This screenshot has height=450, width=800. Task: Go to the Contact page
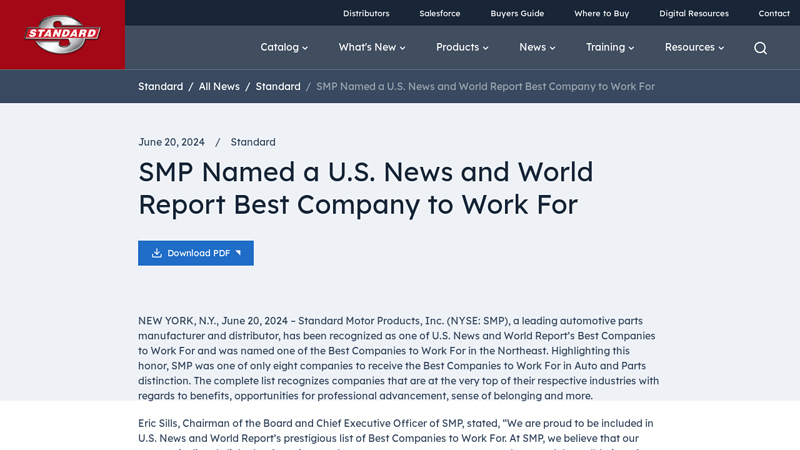(774, 13)
